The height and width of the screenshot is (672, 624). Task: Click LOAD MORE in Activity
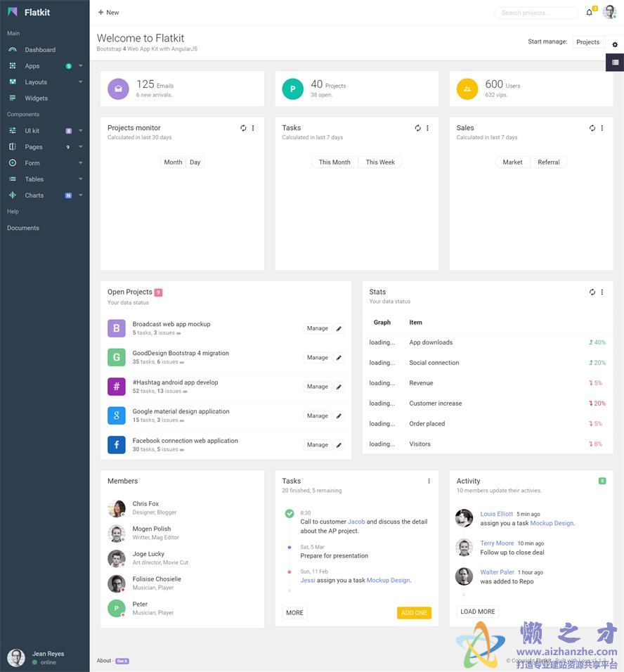[478, 612]
